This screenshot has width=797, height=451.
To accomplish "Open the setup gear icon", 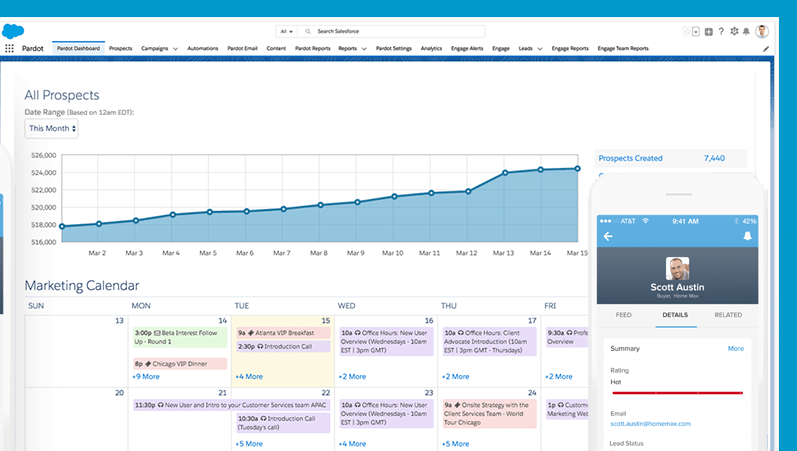I will click(x=734, y=32).
